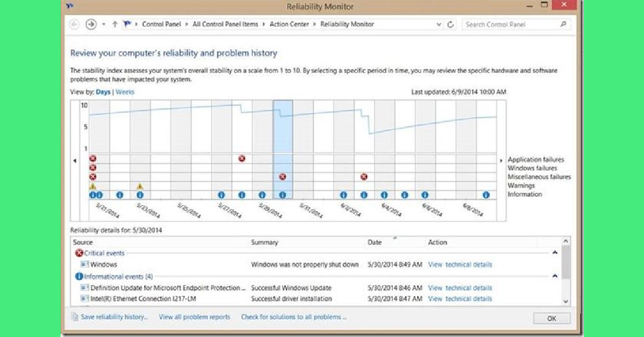Image resolution: width=644 pixels, height=337 pixels.
Task: Select the 5/21 warning triangle icon
Action: (x=93, y=186)
